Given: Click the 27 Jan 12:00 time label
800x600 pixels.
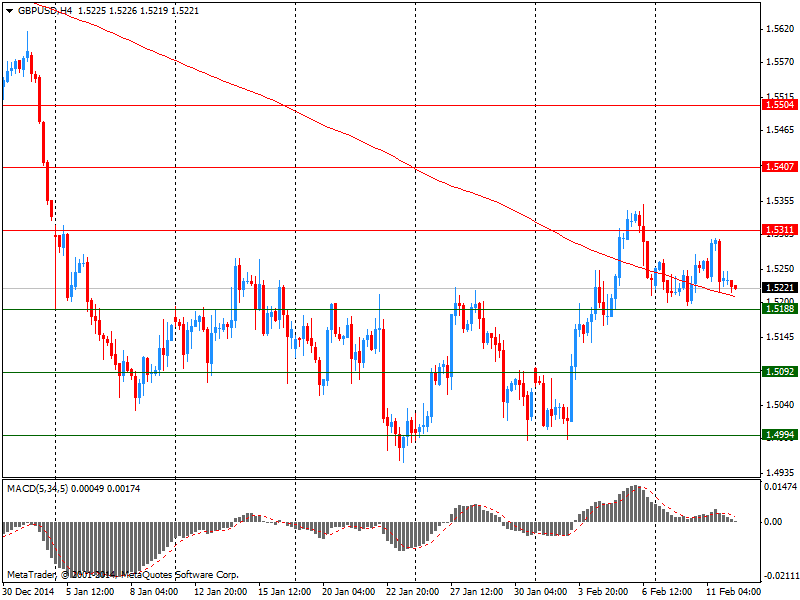Looking at the screenshot, I should click(x=477, y=592).
